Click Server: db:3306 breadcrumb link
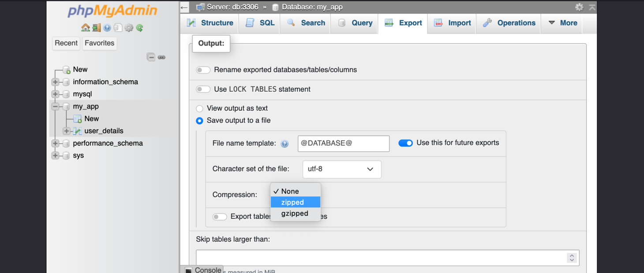The height and width of the screenshot is (273, 644). coord(232,7)
